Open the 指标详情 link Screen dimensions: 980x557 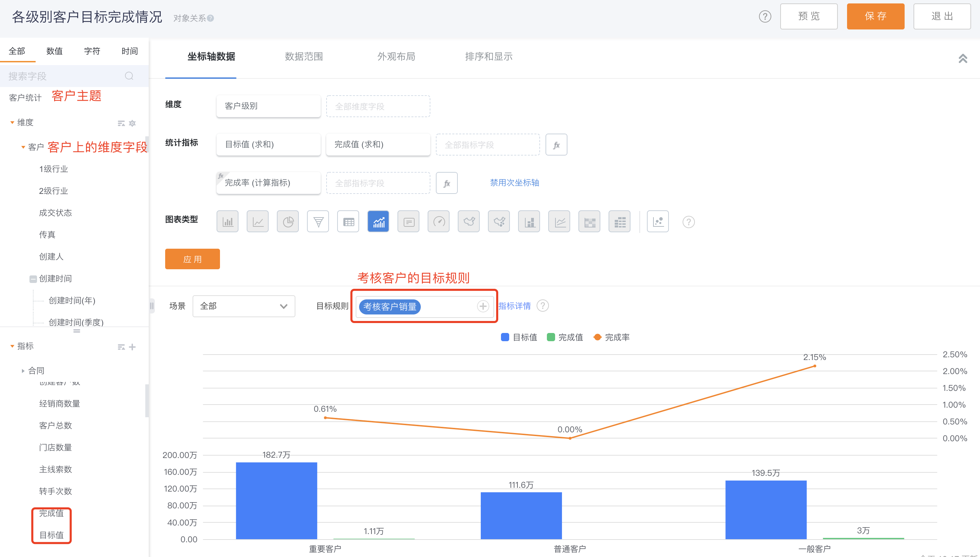tap(515, 306)
